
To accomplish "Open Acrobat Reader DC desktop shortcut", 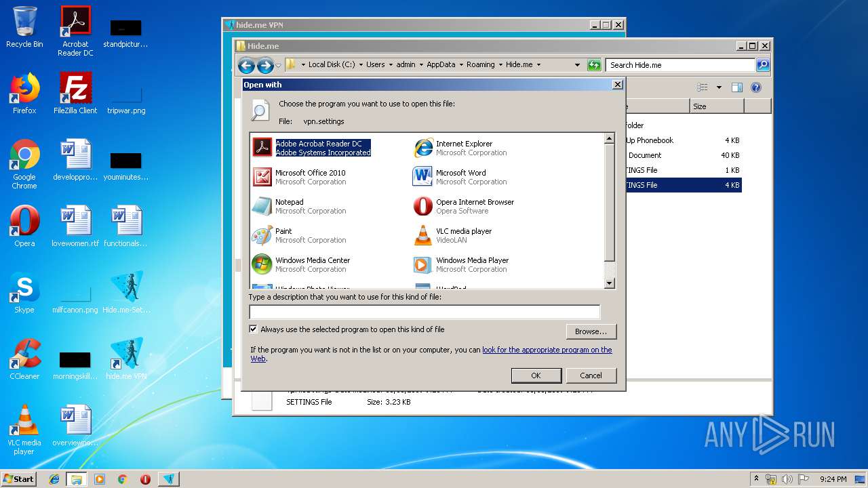I will tap(75, 31).
